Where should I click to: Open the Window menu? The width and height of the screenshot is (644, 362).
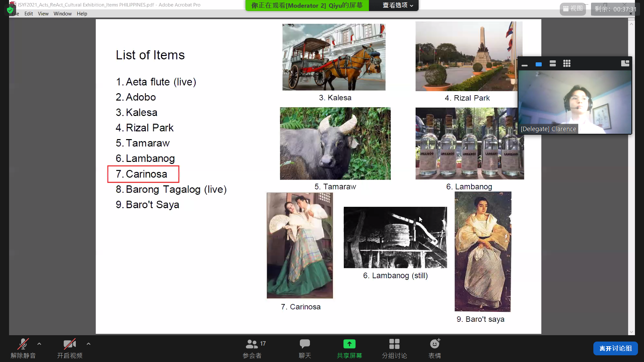(x=62, y=14)
